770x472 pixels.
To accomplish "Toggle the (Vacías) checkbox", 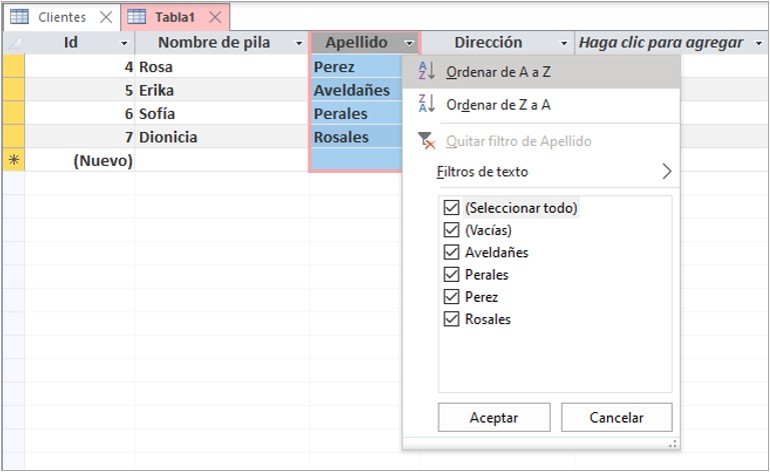I will click(x=451, y=230).
